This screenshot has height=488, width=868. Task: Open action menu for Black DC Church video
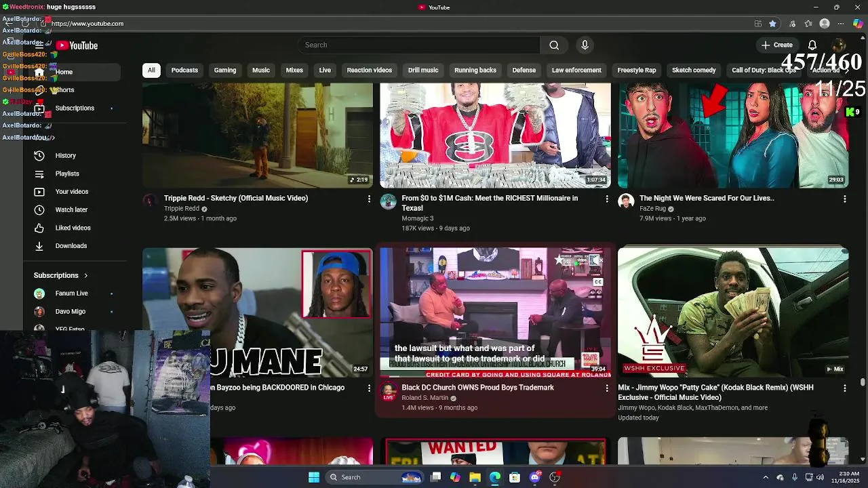tap(607, 388)
